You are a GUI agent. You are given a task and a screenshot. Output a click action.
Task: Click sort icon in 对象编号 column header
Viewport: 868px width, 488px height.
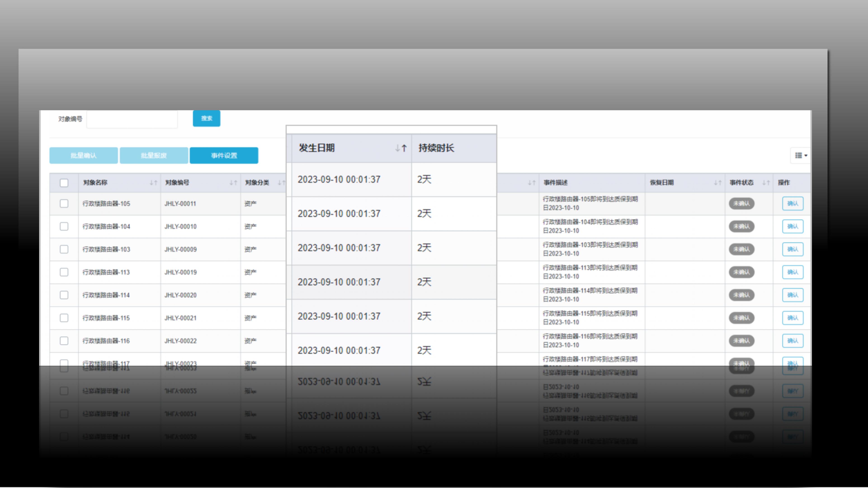[233, 183]
